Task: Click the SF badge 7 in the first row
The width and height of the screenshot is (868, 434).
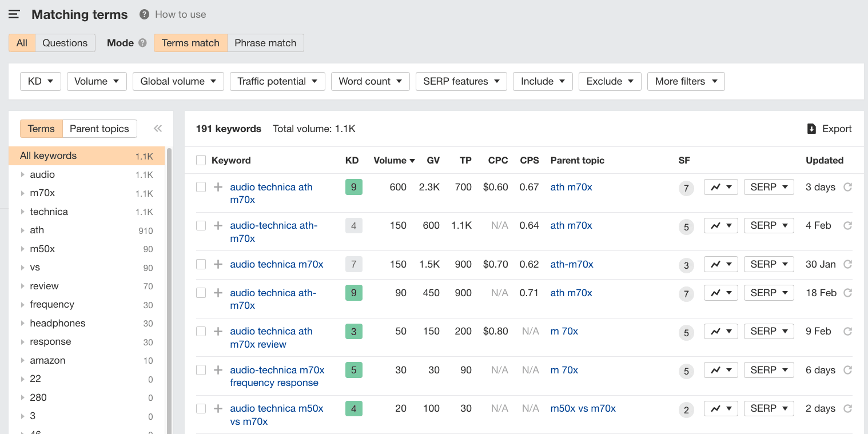Action: 686,188
